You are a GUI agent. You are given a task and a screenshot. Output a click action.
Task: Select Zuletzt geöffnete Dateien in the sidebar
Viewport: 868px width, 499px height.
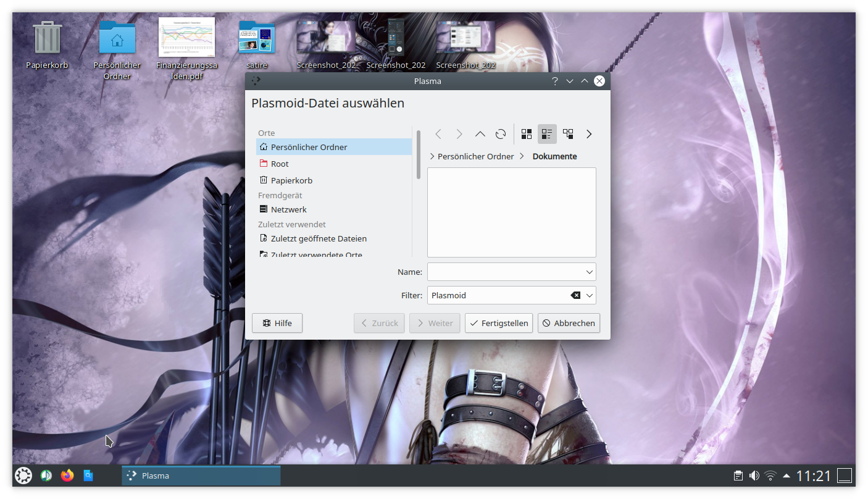tap(334, 238)
